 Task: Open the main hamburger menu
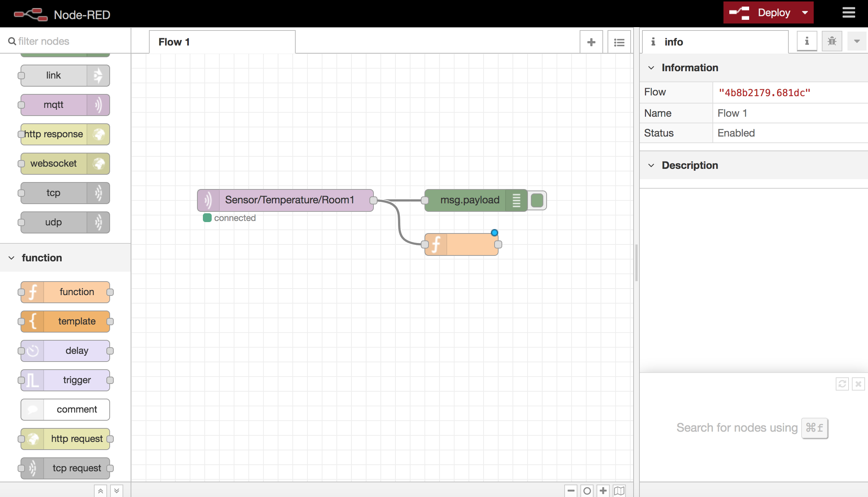click(x=849, y=13)
